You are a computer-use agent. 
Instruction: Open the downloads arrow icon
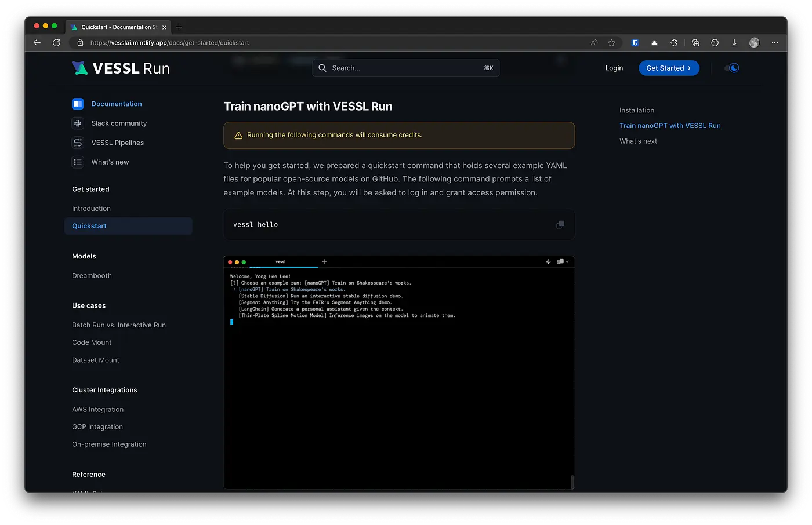pos(734,43)
